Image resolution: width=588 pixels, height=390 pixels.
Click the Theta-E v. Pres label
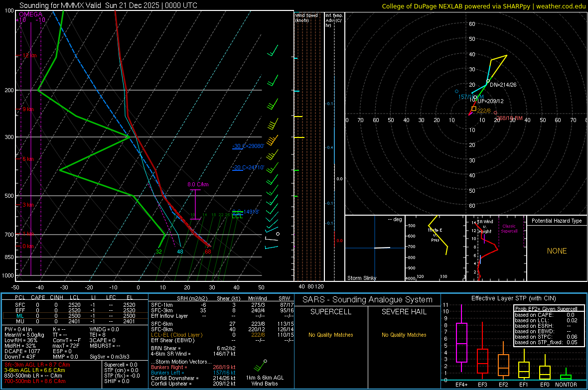(x=435, y=235)
